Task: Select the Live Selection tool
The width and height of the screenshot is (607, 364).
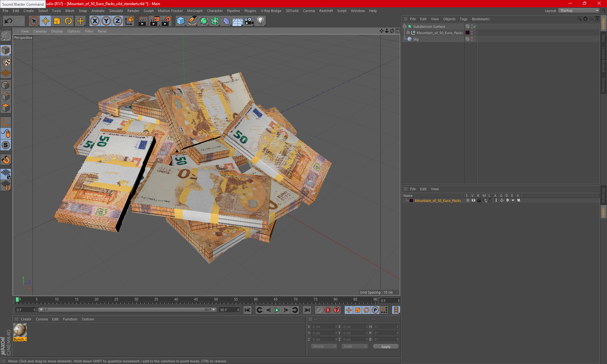Action: (34, 21)
